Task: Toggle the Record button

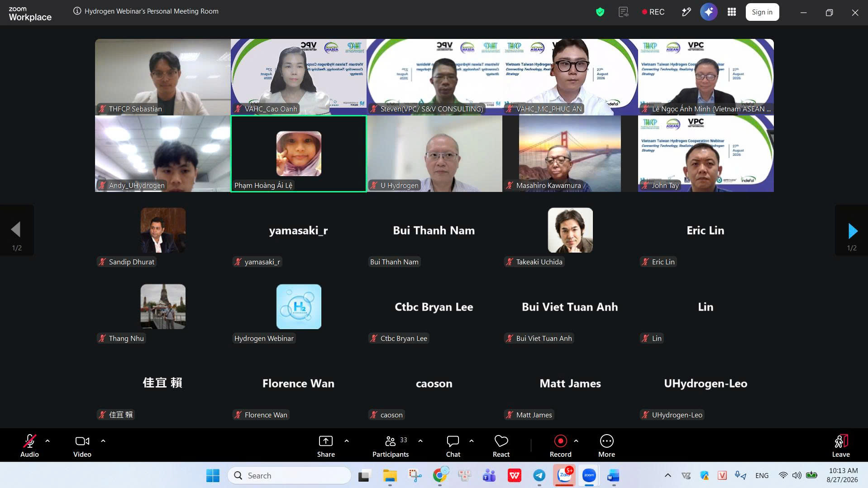Action: tap(560, 446)
